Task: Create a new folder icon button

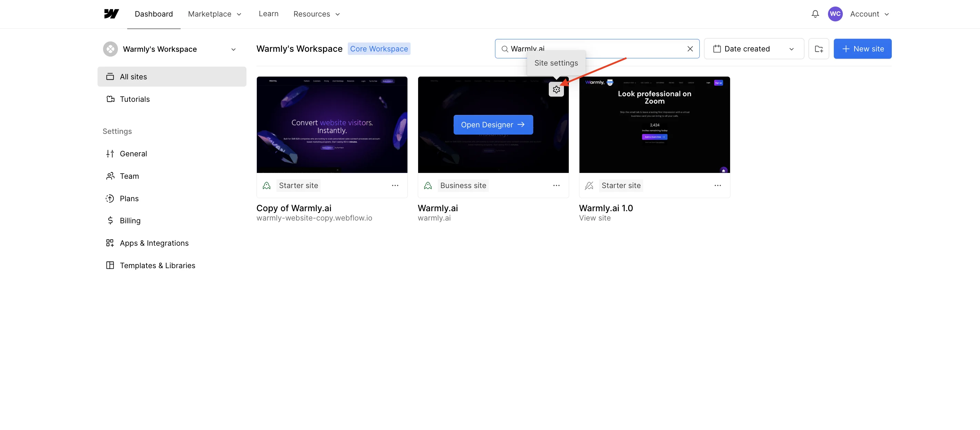Action: [x=819, y=49]
